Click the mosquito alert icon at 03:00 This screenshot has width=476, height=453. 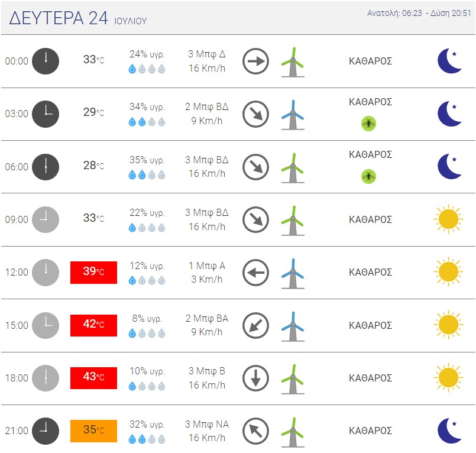(x=369, y=124)
